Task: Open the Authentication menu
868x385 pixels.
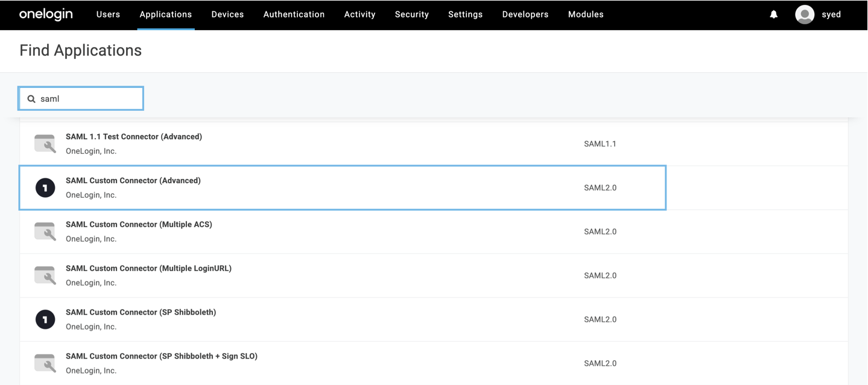Action: point(294,14)
